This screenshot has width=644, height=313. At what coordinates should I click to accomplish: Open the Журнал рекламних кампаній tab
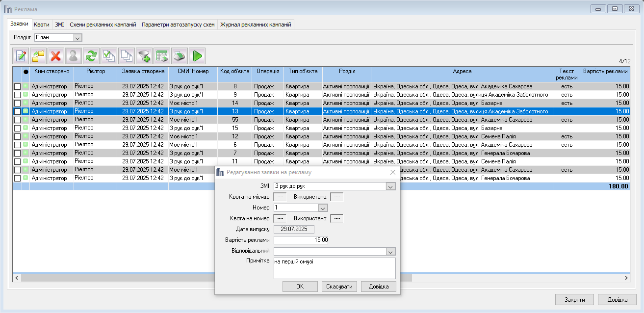click(256, 24)
